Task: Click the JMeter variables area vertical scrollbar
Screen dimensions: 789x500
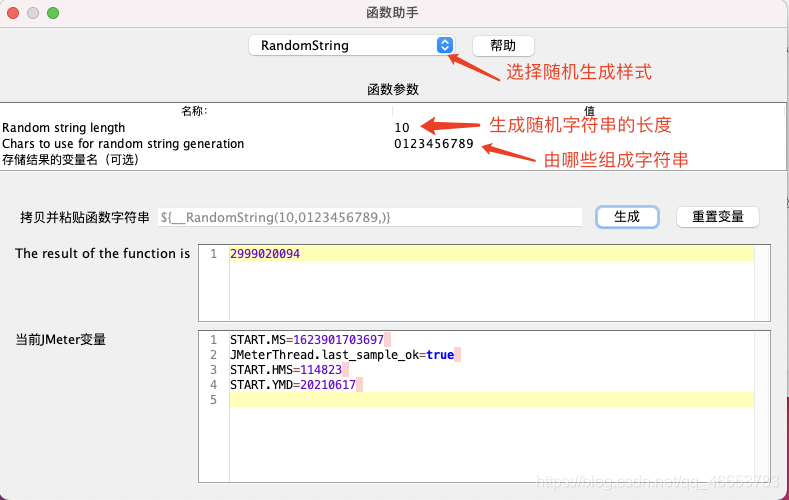Action: (x=762, y=406)
